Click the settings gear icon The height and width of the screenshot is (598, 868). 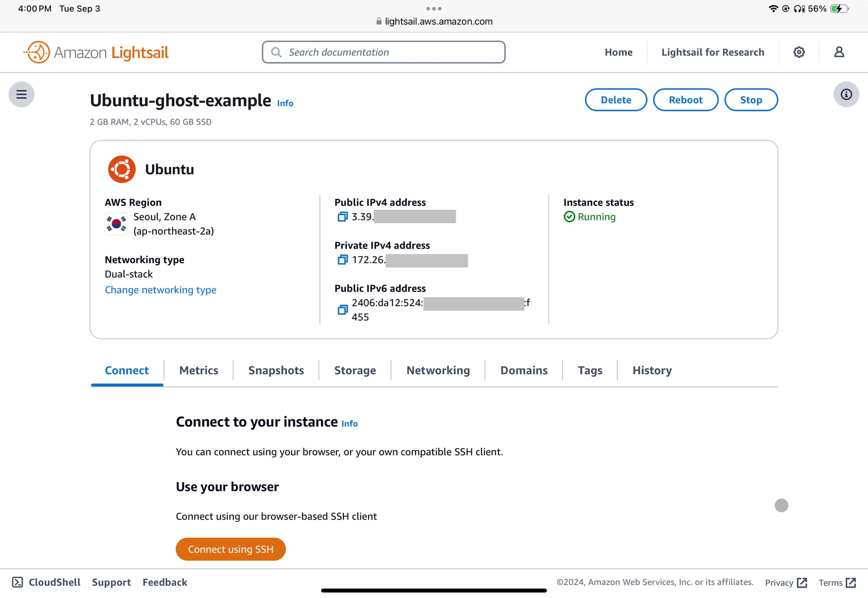(x=799, y=52)
